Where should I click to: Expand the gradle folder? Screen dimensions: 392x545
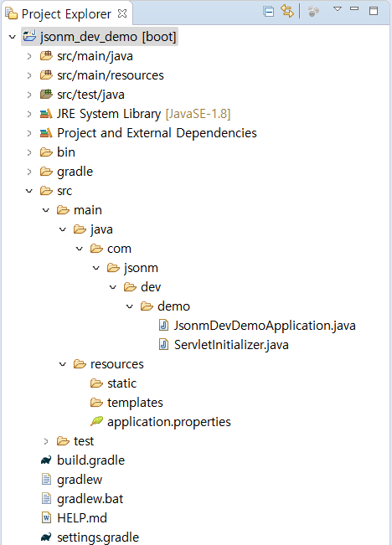[x=29, y=172]
